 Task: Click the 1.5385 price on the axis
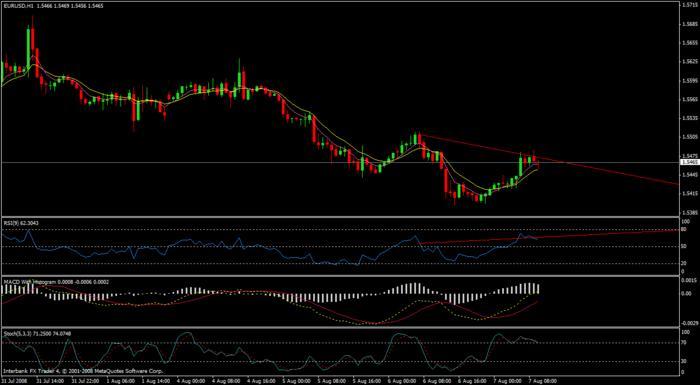pos(690,212)
